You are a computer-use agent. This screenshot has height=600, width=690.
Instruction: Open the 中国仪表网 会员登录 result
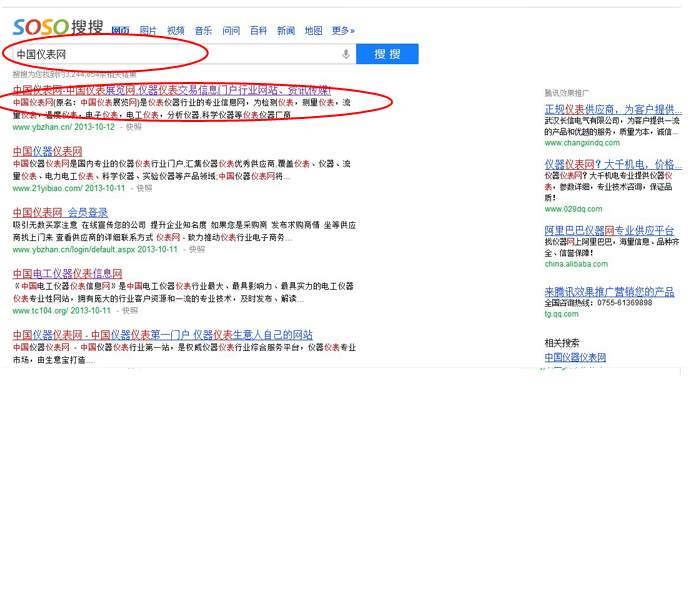point(60,212)
